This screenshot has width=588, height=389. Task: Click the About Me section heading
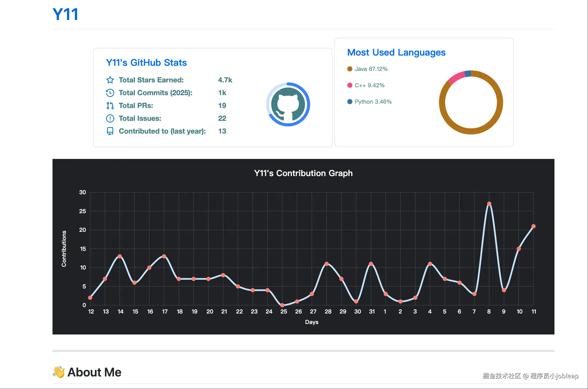click(94, 372)
